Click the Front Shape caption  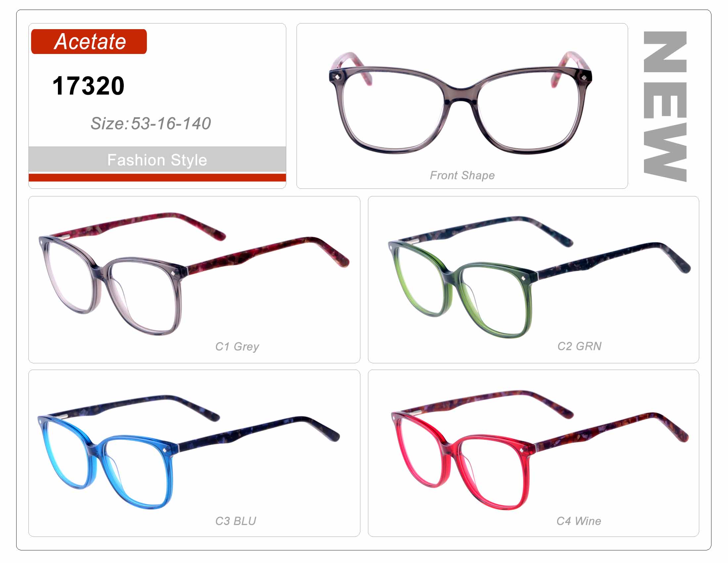coord(462,176)
